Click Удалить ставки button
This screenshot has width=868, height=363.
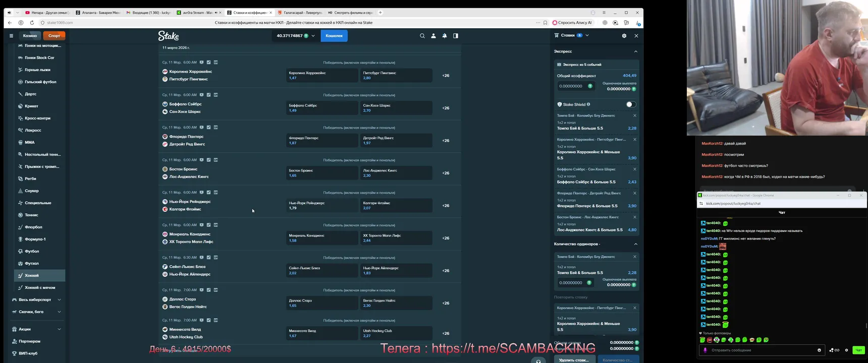click(x=574, y=359)
